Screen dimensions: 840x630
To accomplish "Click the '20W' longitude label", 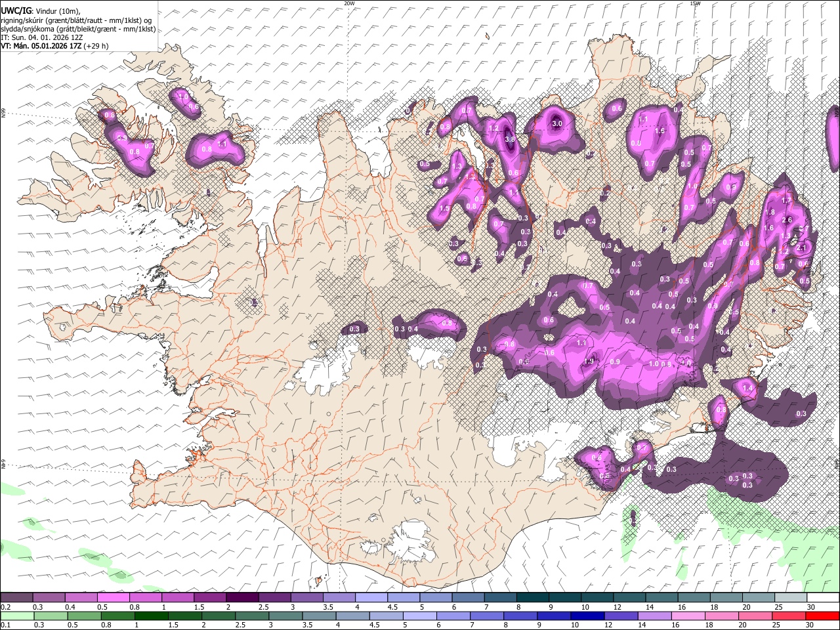I will pyautogui.click(x=349, y=3).
